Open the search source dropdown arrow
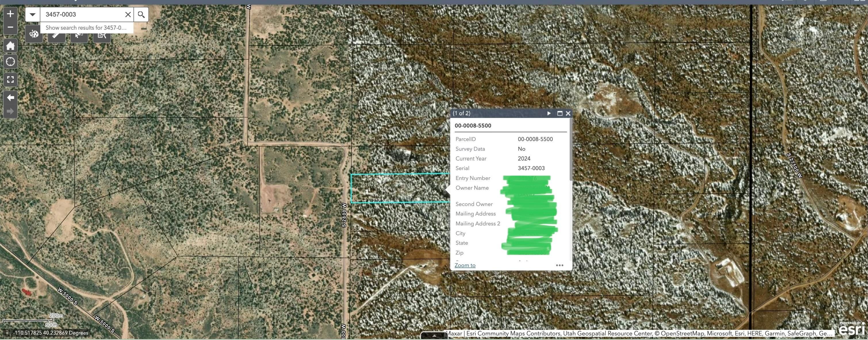This screenshot has width=868, height=340. 32,14
